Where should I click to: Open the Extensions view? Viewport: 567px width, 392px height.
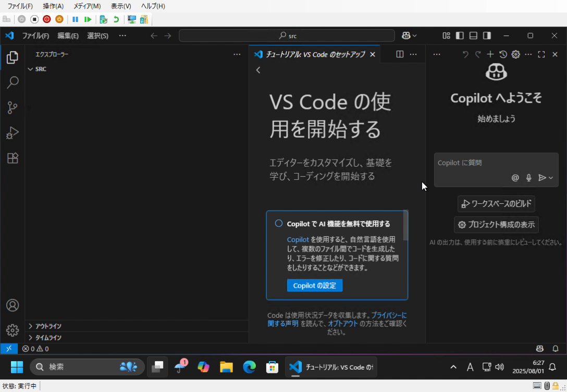click(13, 158)
